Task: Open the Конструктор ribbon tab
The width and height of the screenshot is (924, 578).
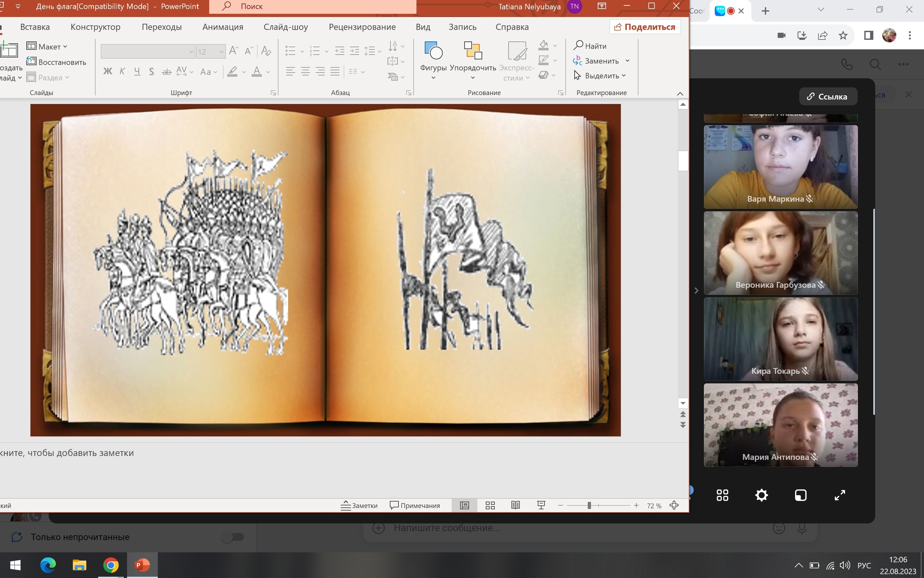Action: click(x=95, y=27)
